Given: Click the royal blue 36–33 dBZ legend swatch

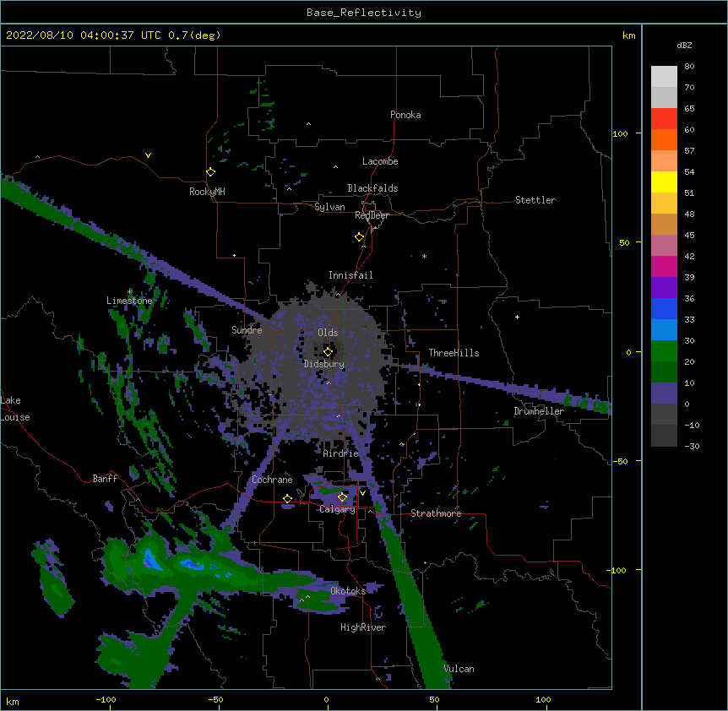Looking at the screenshot, I should click(664, 308).
